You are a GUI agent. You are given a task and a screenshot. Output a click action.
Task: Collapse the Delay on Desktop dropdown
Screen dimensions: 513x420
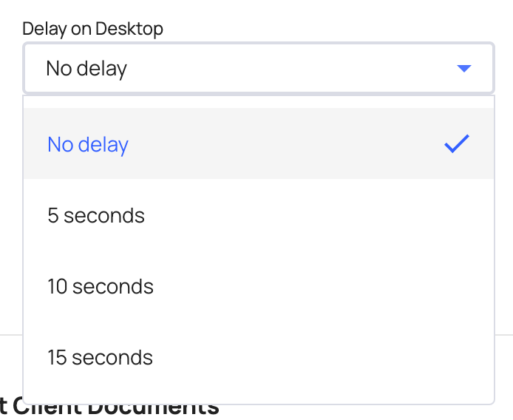pyautogui.click(x=463, y=69)
